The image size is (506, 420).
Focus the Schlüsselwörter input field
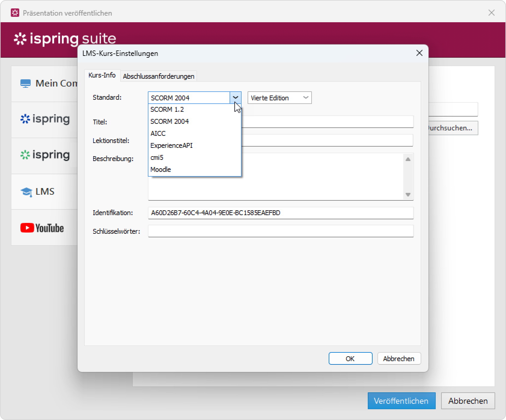coord(281,231)
